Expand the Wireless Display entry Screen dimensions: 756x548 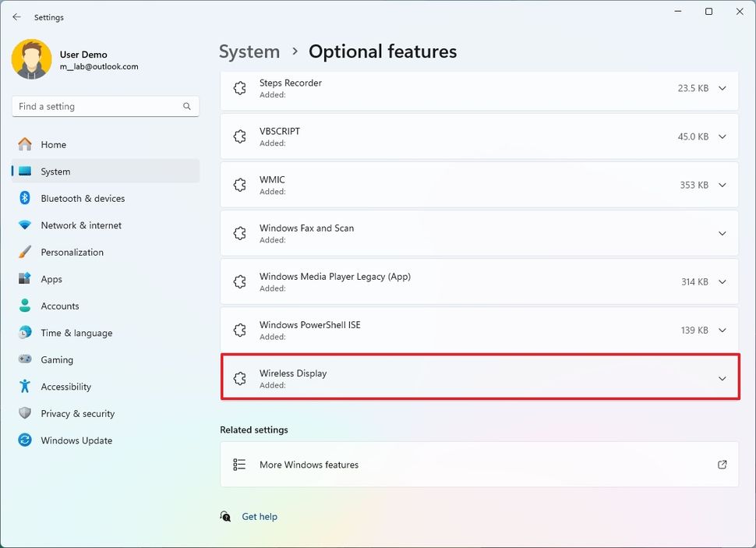click(x=722, y=378)
